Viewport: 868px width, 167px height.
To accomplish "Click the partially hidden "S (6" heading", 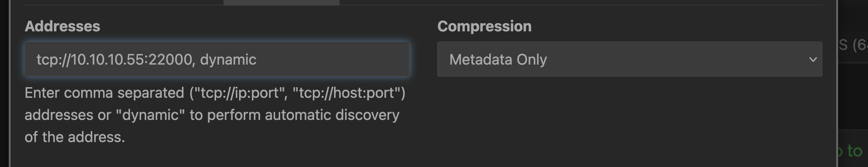I will click(852, 45).
